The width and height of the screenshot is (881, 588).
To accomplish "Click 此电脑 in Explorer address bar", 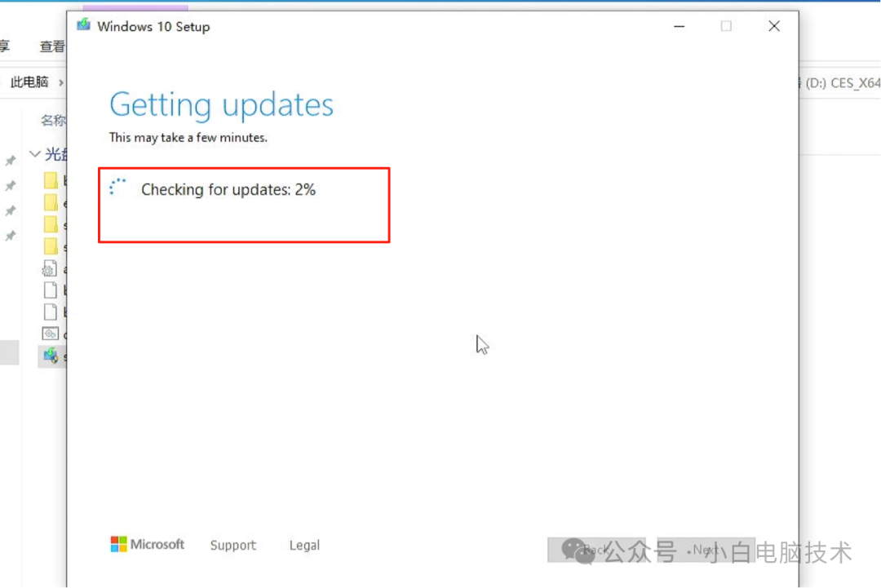I will click(29, 82).
